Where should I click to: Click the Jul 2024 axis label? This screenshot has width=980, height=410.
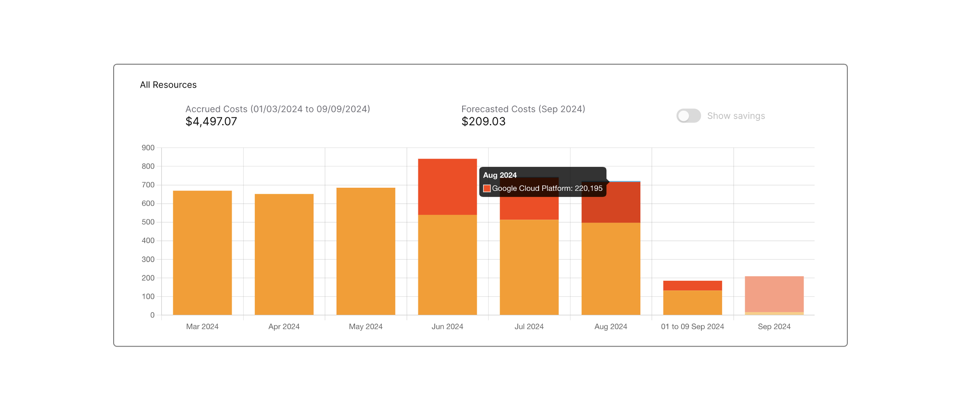point(529,327)
